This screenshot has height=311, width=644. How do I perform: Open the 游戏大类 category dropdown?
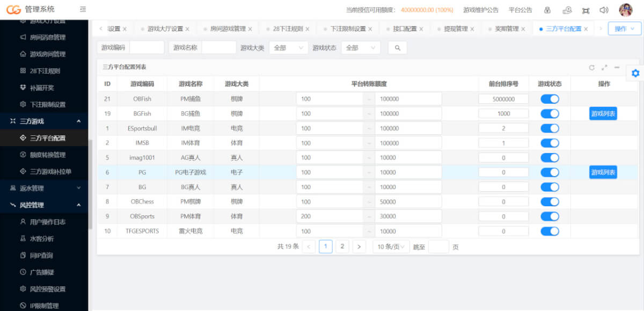coord(288,48)
